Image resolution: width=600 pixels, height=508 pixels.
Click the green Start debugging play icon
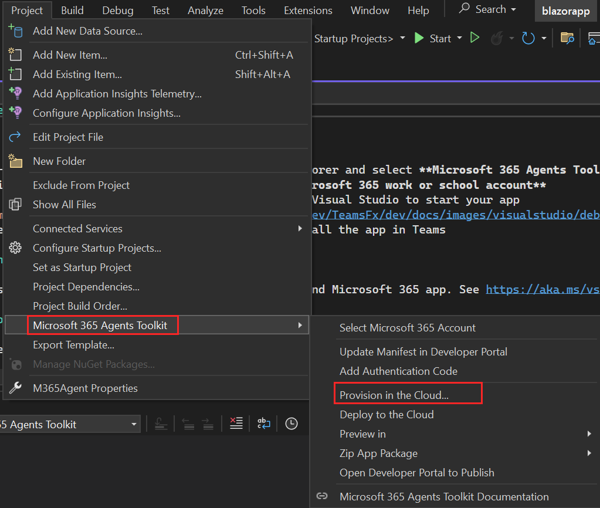click(x=420, y=38)
